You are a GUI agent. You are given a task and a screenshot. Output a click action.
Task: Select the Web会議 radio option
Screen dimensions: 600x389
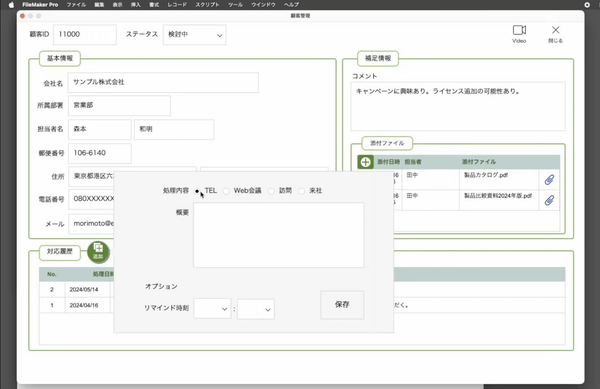pyautogui.click(x=226, y=191)
